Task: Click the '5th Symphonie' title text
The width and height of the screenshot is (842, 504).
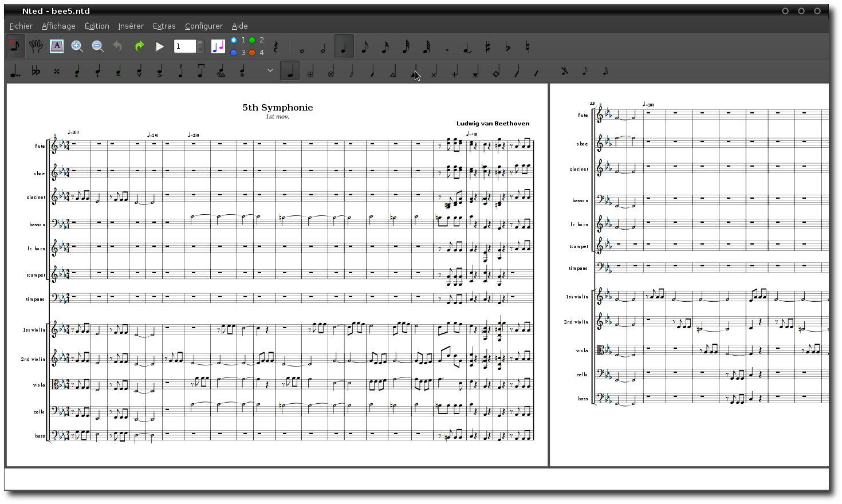Action: (x=278, y=107)
